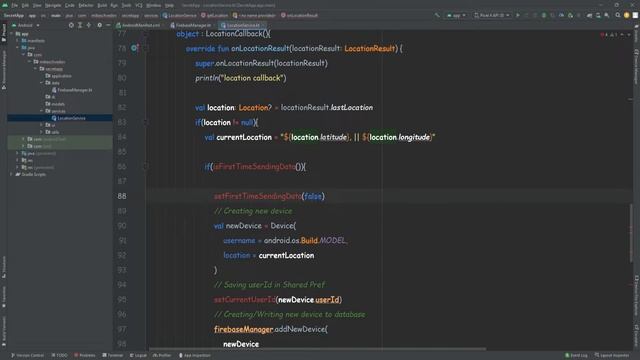This screenshot has width=640, height=360.
Task: Open Version Control tool window
Action: coord(27,356)
